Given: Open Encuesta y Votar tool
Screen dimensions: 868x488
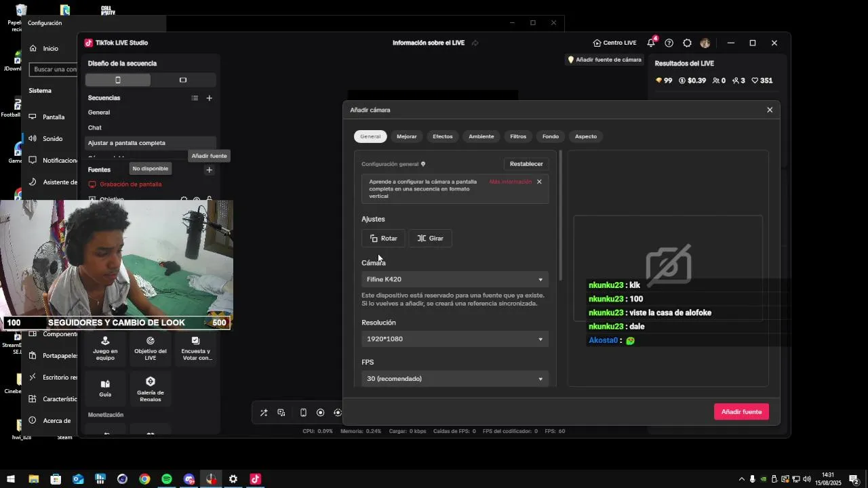Looking at the screenshot, I should pyautogui.click(x=196, y=348).
